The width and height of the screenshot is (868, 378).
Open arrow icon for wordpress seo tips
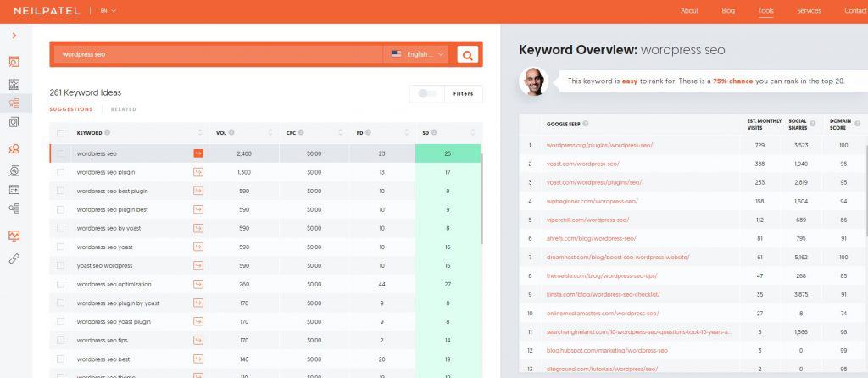pyautogui.click(x=198, y=341)
